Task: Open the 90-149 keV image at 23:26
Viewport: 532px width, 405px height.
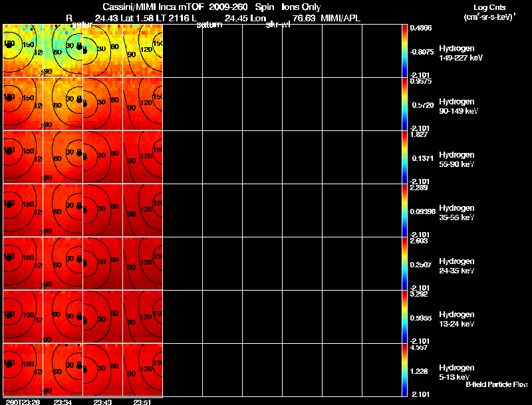Action: [x=23, y=104]
